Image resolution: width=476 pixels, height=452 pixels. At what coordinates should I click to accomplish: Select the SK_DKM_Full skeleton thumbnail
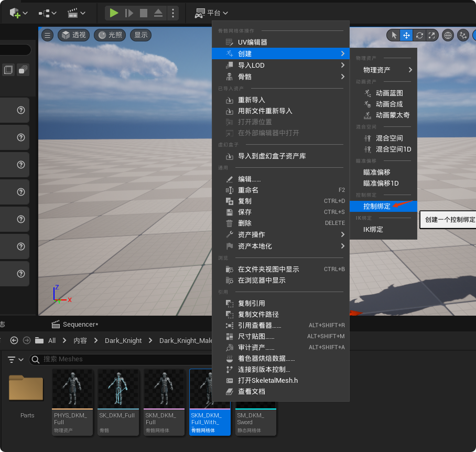click(x=118, y=402)
